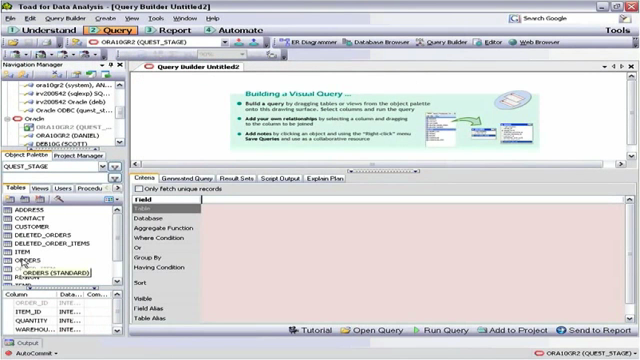This screenshot has height=360, width=640.
Task: Click the horizontal scrollbar of the diagram area
Action: pyautogui.click(x=372, y=164)
